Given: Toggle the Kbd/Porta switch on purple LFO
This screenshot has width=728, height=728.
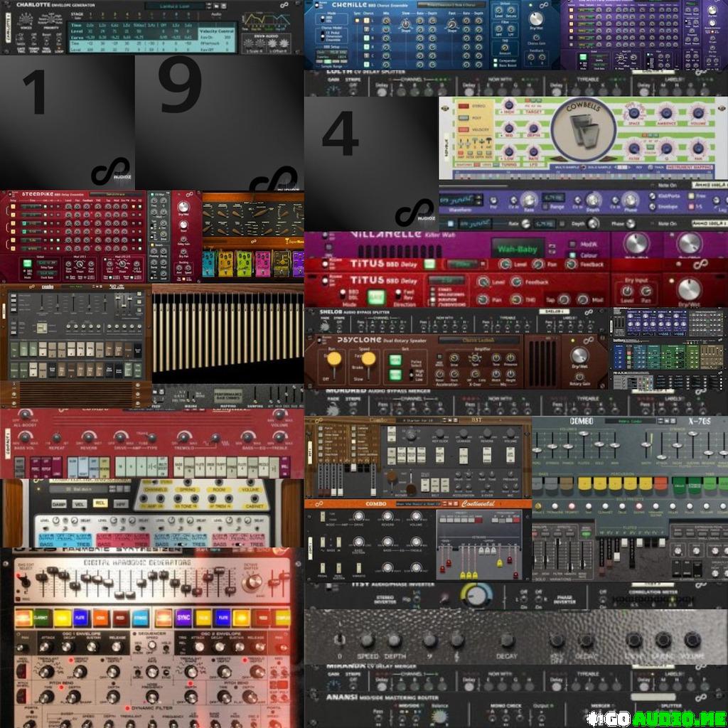Looking at the screenshot, I should [653, 196].
